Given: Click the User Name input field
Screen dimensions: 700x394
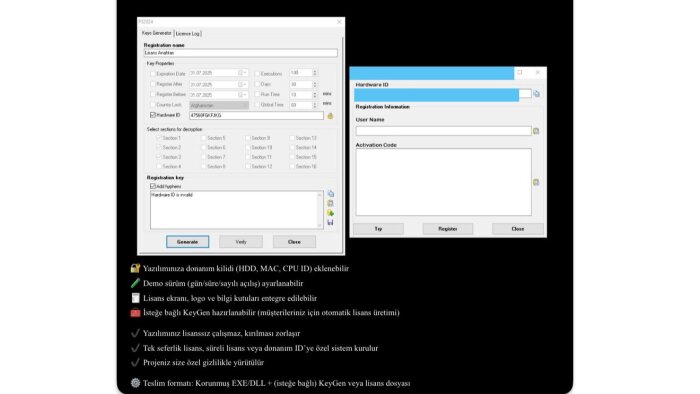Looking at the screenshot, I should click(x=443, y=131).
